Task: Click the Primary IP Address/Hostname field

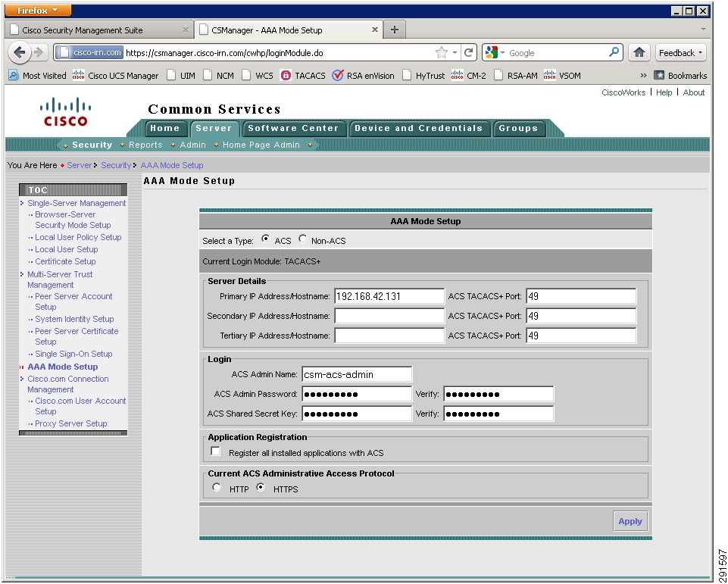Action: click(x=389, y=296)
